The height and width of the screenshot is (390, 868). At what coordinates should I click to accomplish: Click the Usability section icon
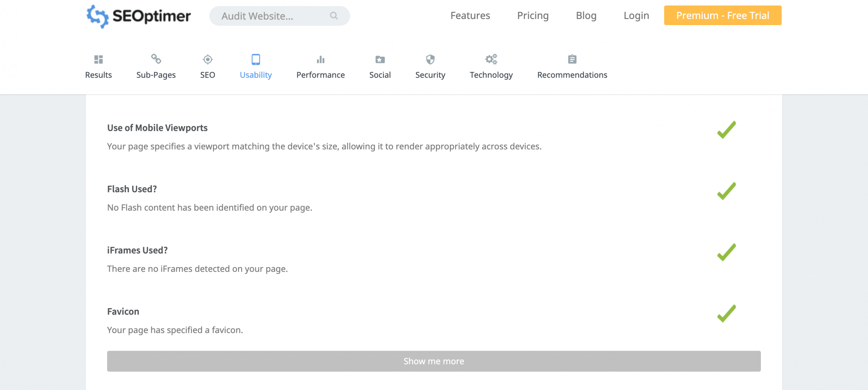pos(255,59)
